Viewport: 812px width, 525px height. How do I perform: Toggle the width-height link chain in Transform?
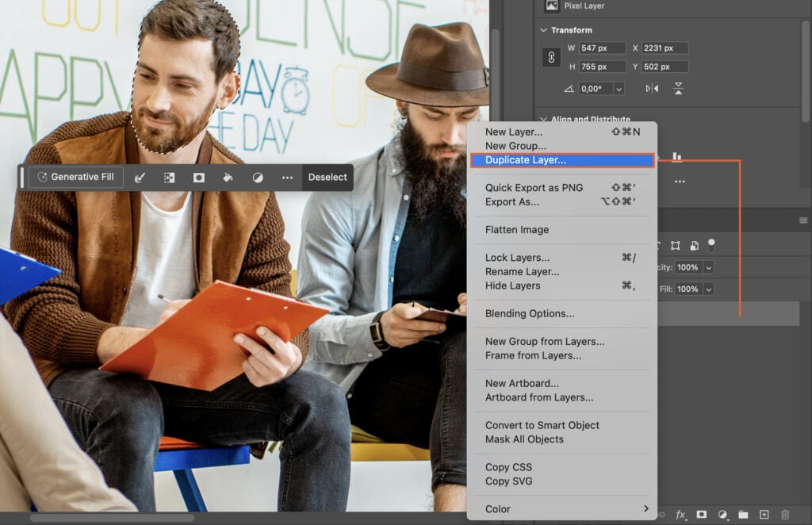(x=551, y=57)
